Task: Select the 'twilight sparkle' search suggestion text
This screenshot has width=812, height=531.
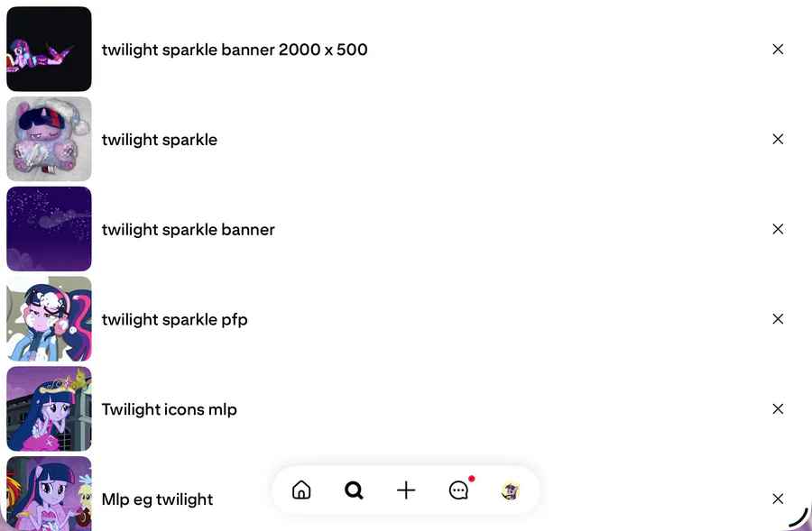Action: click(160, 140)
